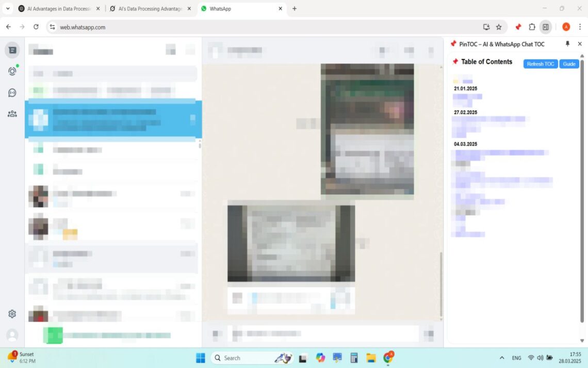The image size is (588, 368).
Task: Open Communities in WhatsApp sidebar
Action: tap(12, 114)
